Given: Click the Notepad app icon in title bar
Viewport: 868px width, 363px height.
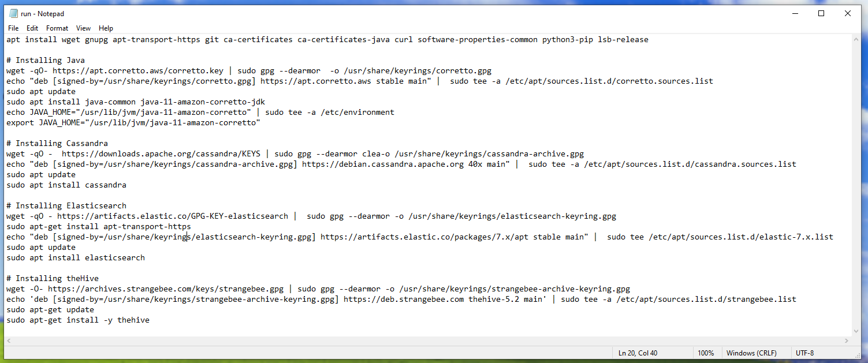Looking at the screenshot, I should (x=13, y=14).
